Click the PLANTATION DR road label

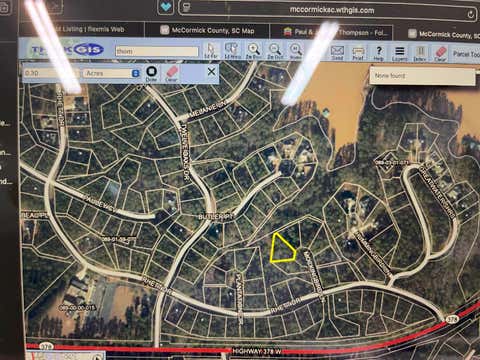(x=239, y=298)
